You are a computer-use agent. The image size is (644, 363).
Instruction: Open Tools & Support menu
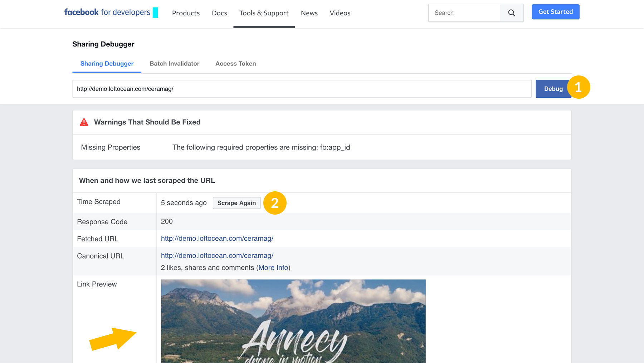tap(264, 13)
